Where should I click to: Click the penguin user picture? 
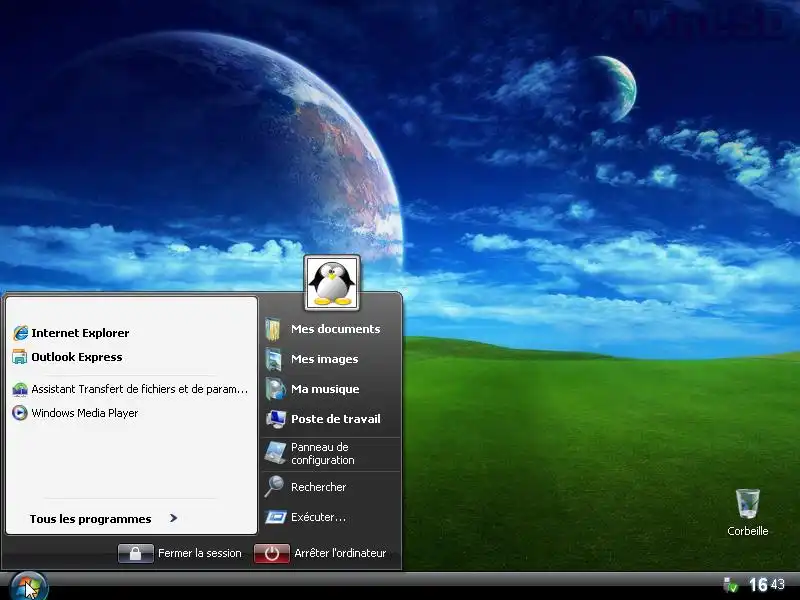tap(332, 283)
